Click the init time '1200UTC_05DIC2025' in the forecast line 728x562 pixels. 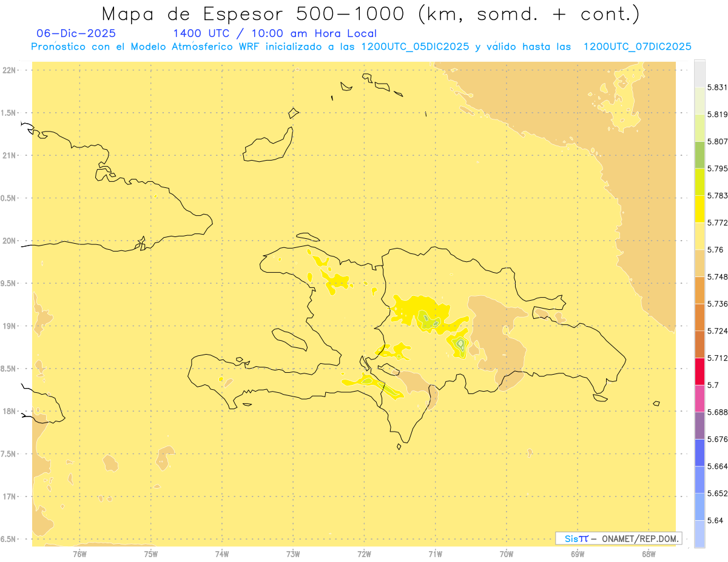click(415, 47)
